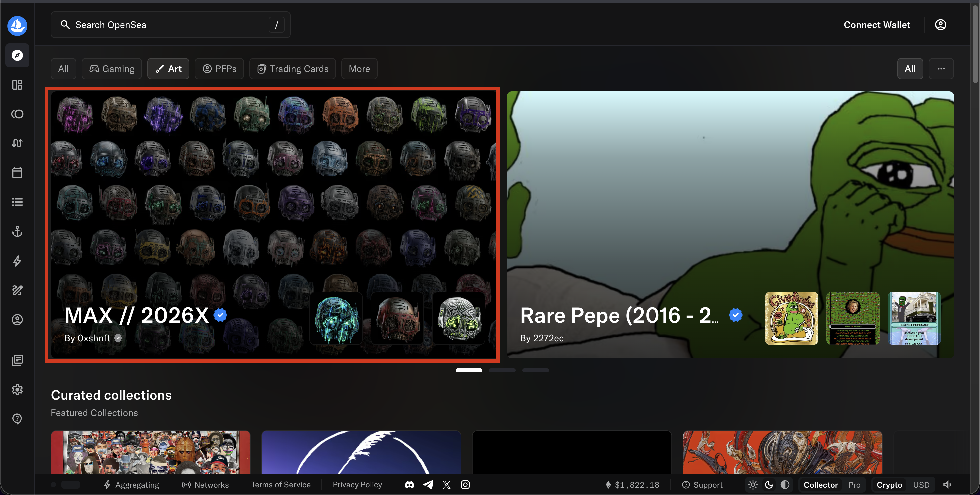Image resolution: width=980 pixels, height=495 pixels.
Task: Open the purple crescent feather collection card
Action: pos(361,452)
